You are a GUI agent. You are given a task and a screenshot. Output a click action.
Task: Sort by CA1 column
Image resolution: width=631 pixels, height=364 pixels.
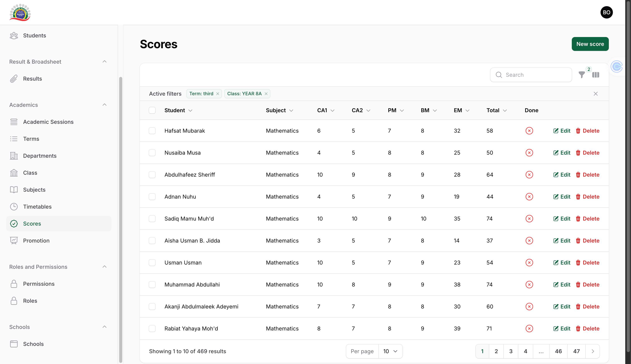tap(326, 110)
